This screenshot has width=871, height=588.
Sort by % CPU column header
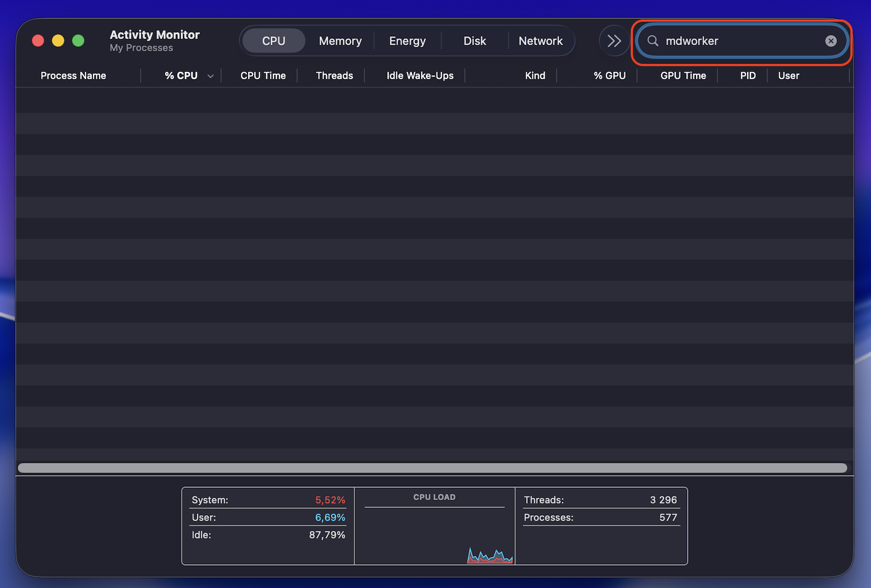pos(181,76)
